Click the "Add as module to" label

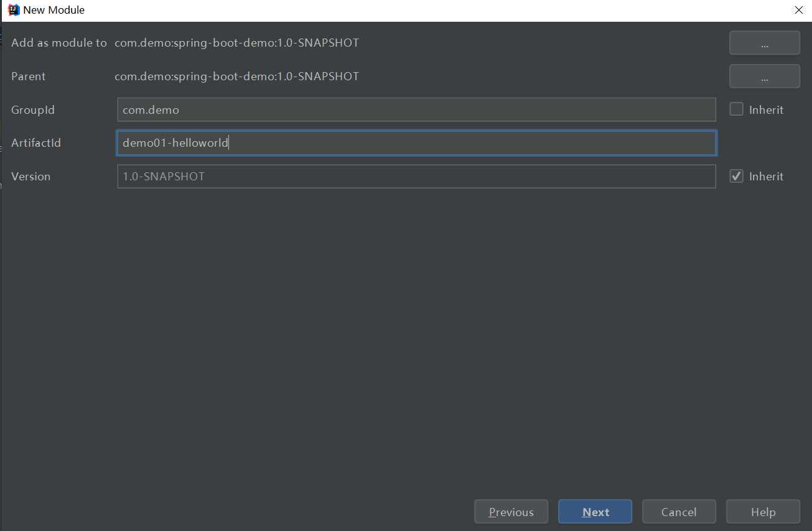pyautogui.click(x=59, y=43)
